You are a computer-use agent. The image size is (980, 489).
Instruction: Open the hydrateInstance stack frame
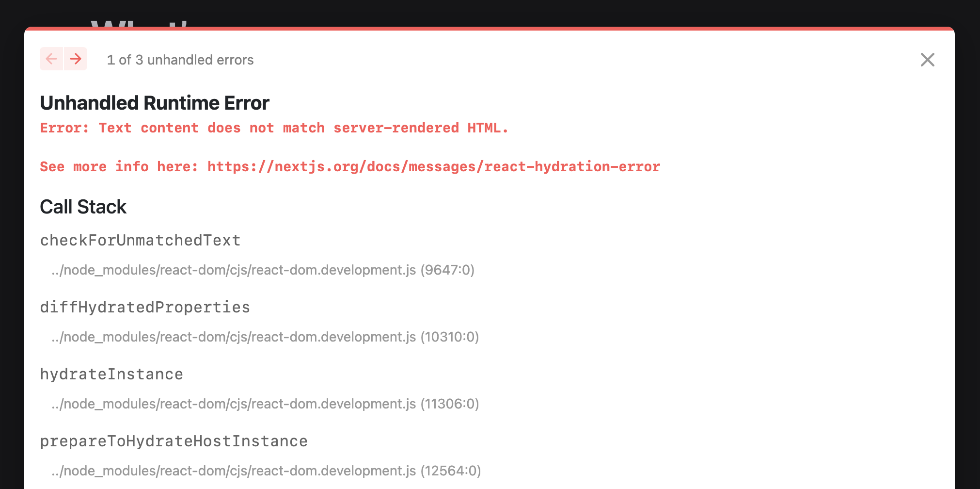coord(111,374)
